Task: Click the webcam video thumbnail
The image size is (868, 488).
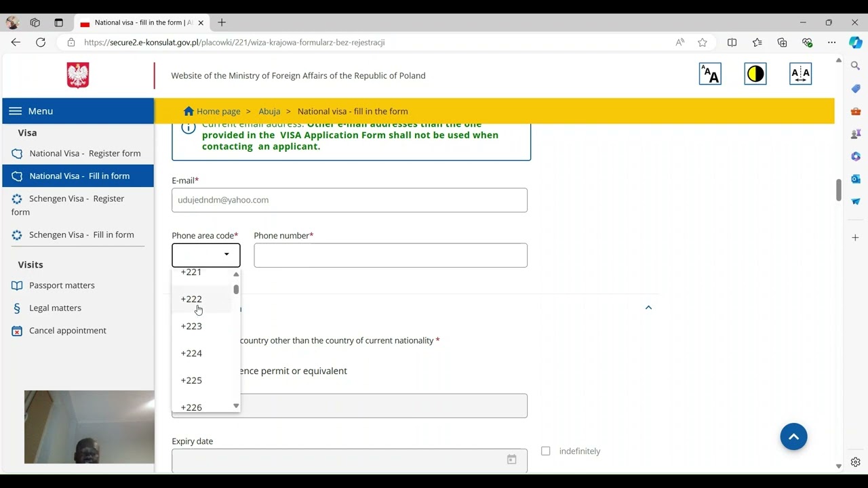Action: tap(89, 427)
